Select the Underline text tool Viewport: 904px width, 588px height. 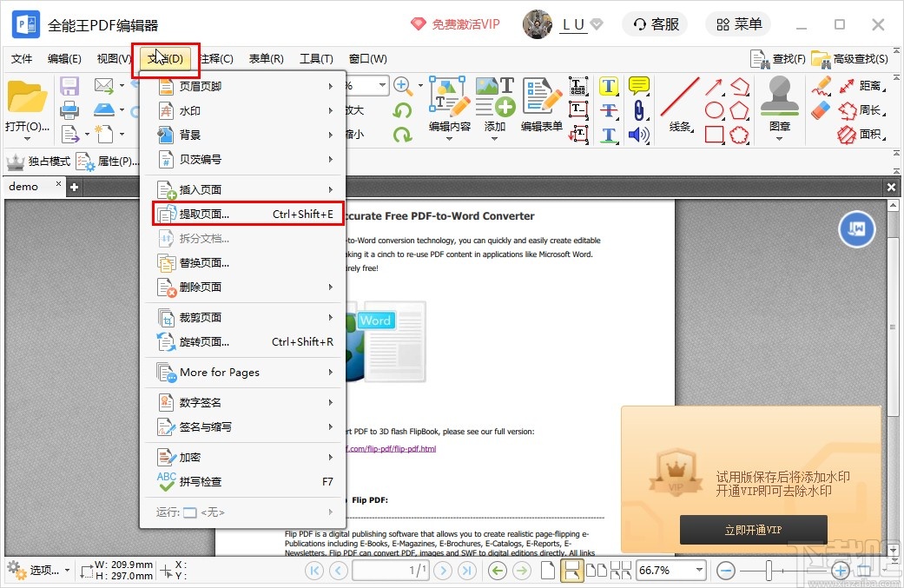point(608,135)
